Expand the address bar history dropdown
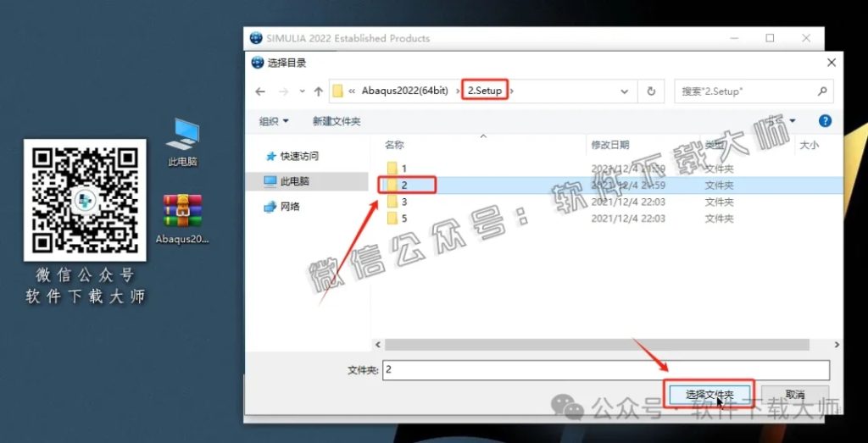The image size is (868, 443). (625, 91)
